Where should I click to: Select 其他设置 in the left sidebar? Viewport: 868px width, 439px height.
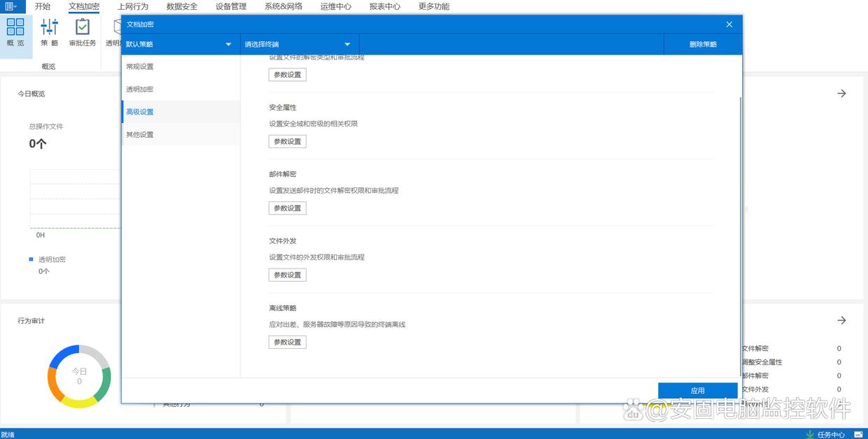[x=140, y=134]
